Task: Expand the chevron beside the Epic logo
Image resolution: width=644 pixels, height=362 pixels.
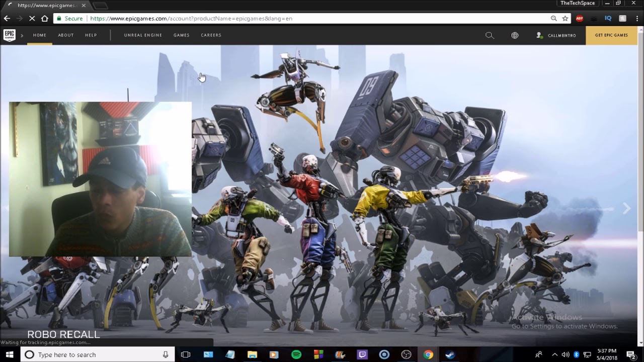Action: [x=22, y=36]
